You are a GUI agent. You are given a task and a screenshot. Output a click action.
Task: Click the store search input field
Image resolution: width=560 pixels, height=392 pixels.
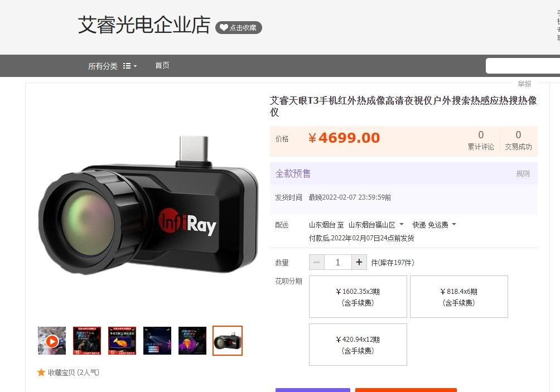pos(523,66)
